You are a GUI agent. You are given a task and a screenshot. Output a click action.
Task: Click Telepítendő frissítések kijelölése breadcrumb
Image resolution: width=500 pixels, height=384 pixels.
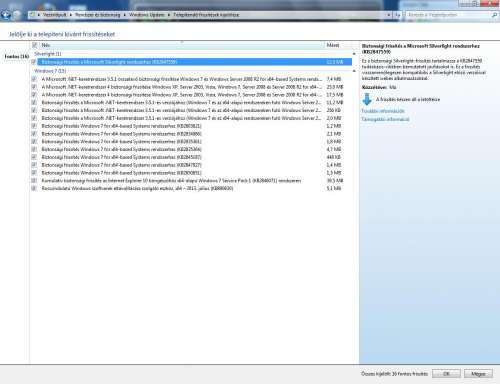(x=206, y=15)
